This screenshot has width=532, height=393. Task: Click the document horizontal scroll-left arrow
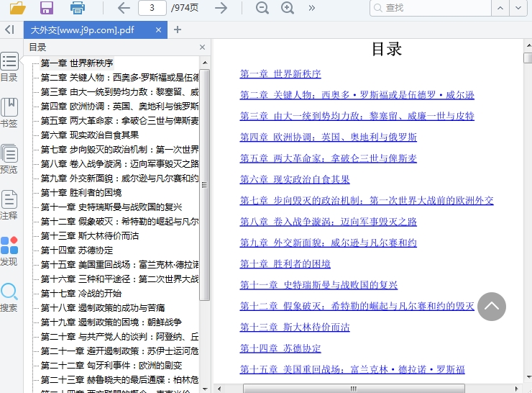(x=219, y=389)
